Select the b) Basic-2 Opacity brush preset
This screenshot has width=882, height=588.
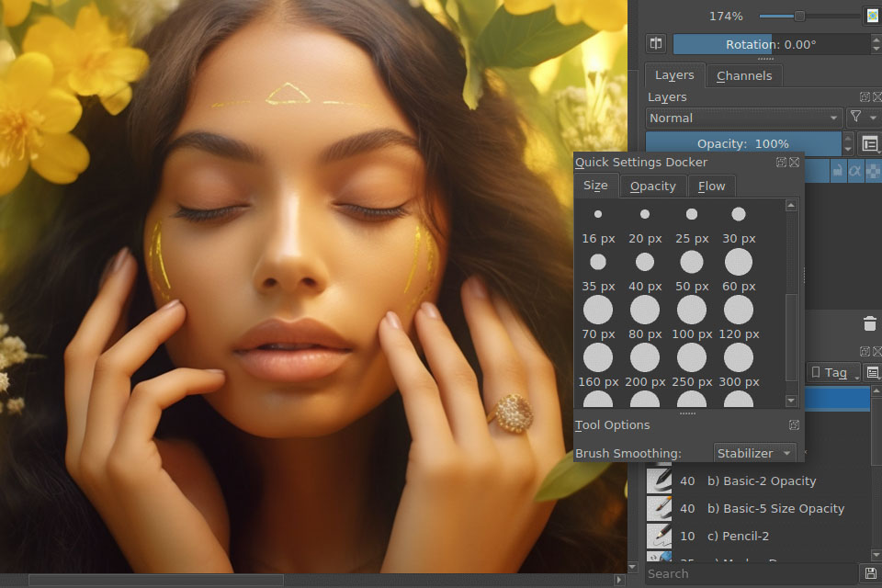click(x=758, y=481)
